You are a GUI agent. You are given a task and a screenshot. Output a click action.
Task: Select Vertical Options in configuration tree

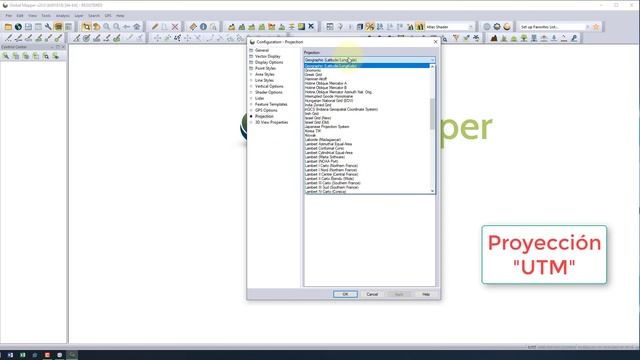[269, 86]
